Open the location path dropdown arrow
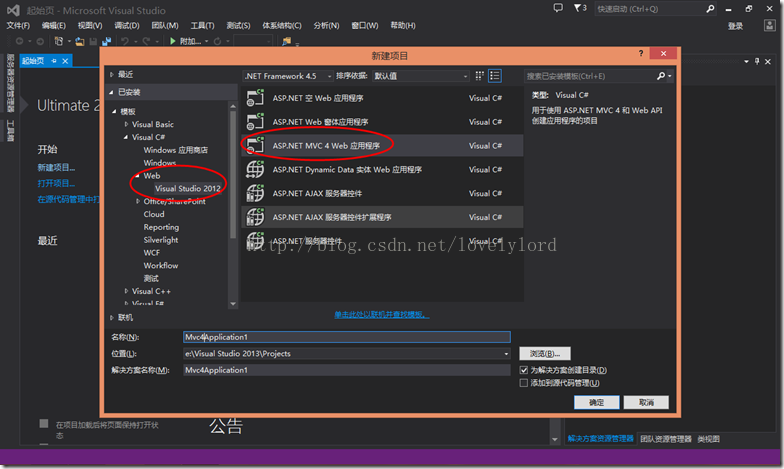The width and height of the screenshot is (784, 469). (x=506, y=354)
